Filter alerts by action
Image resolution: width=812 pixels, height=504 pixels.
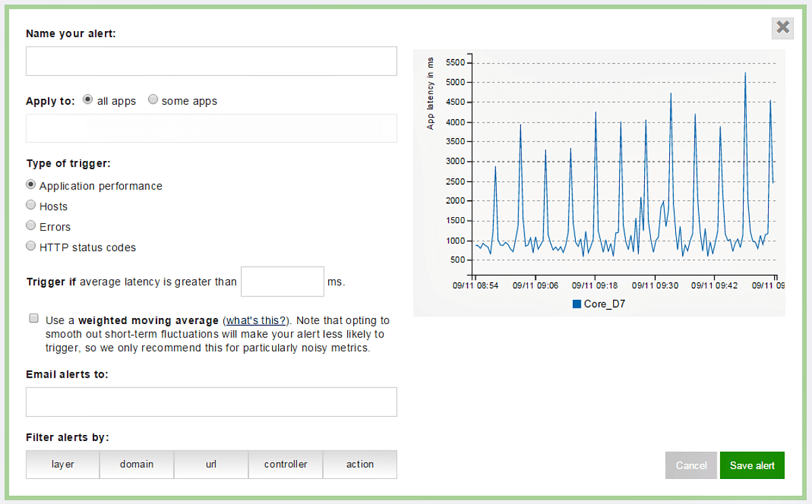pyautogui.click(x=360, y=464)
